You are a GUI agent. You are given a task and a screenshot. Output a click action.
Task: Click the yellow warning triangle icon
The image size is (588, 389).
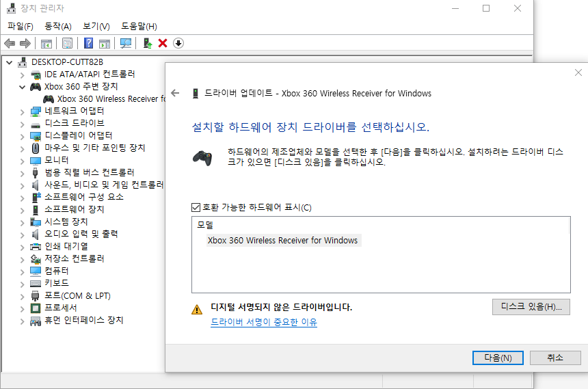[x=197, y=310]
